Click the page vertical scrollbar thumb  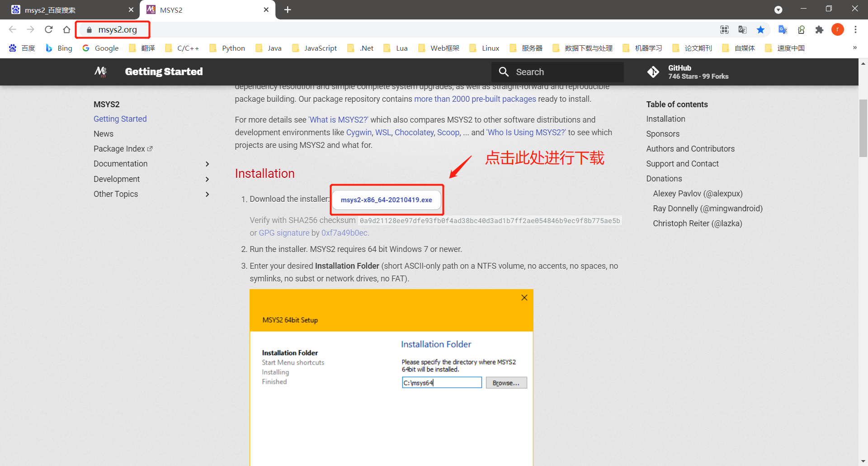863,128
